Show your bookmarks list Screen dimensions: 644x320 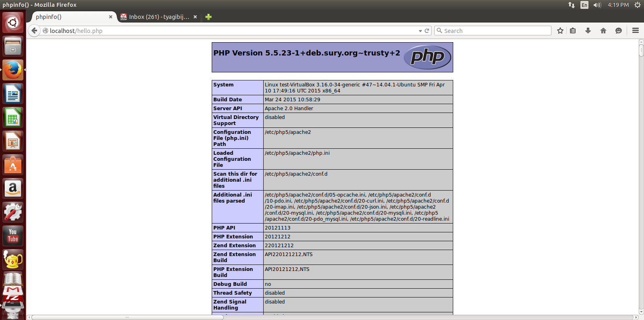(573, 31)
